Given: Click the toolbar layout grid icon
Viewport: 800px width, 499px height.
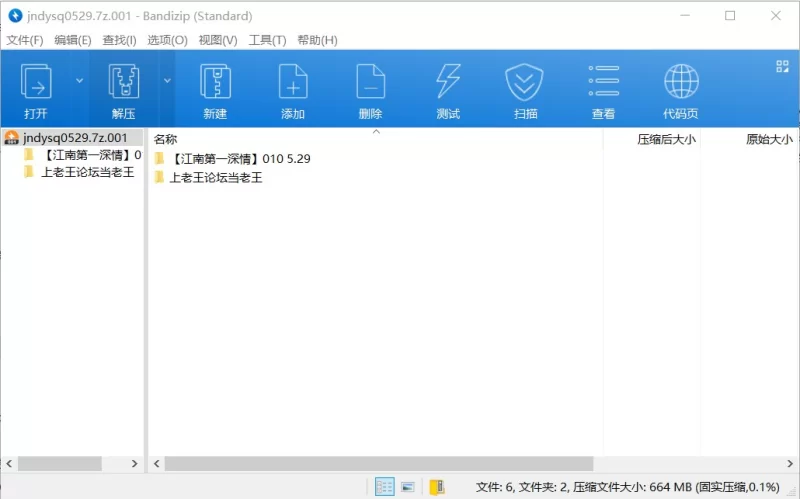Looking at the screenshot, I should [x=782, y=66].
